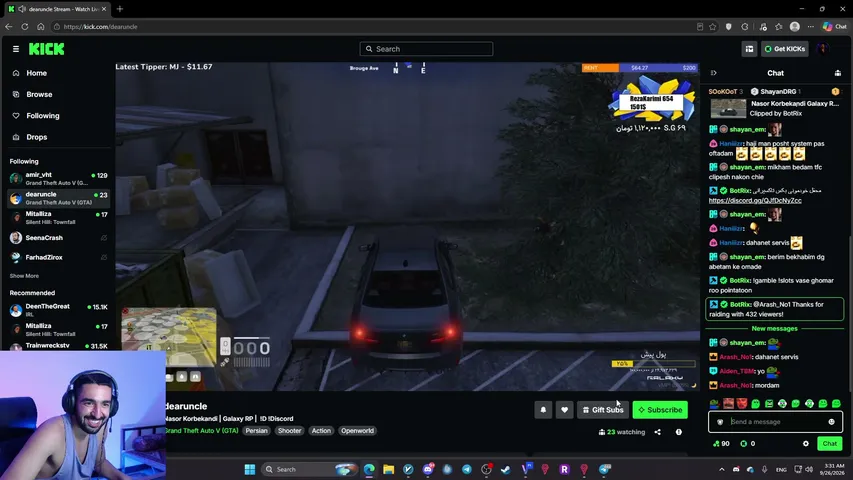This screenshot has height=480, width=853.
Task: Open browser Settings and more menu
Action: click(811, 27)
